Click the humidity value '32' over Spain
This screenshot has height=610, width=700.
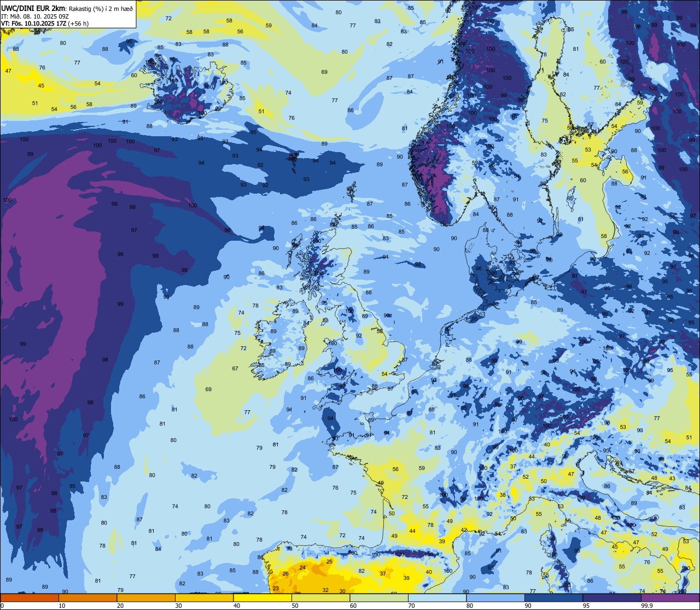click(325, 590)
